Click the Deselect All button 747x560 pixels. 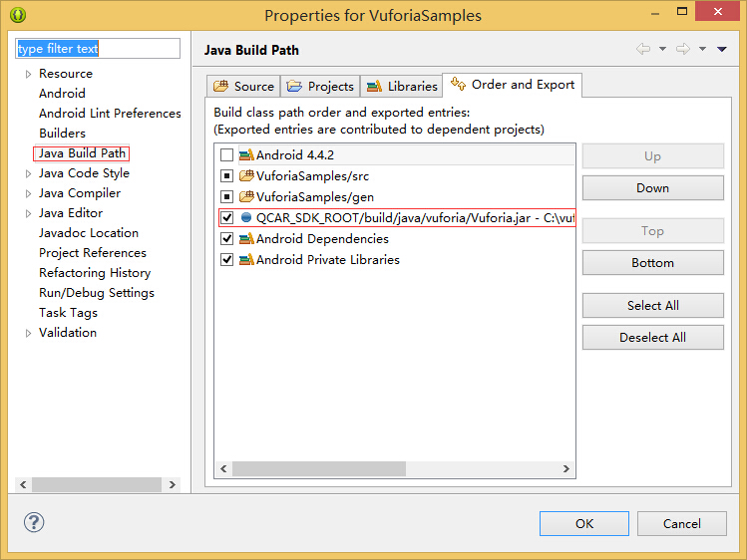652,338
